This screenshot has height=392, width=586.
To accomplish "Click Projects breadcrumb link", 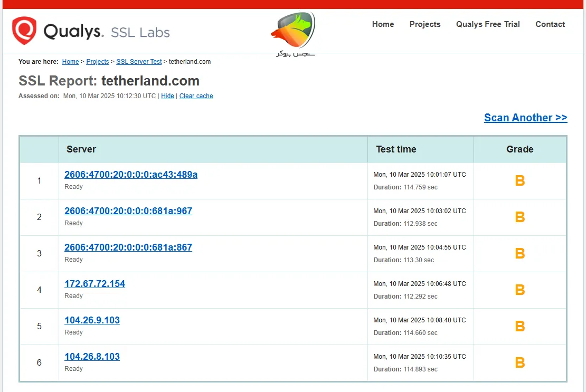I will (98, 62).
